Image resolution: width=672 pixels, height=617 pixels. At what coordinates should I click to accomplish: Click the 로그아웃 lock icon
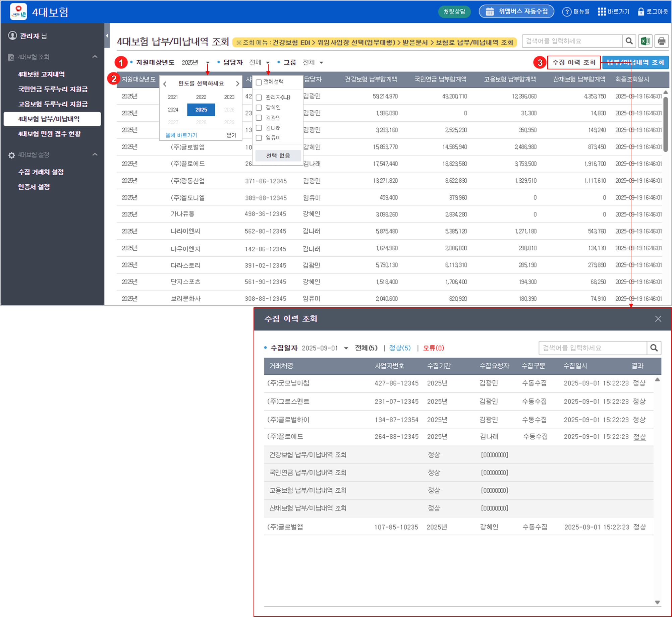[641, 12]
